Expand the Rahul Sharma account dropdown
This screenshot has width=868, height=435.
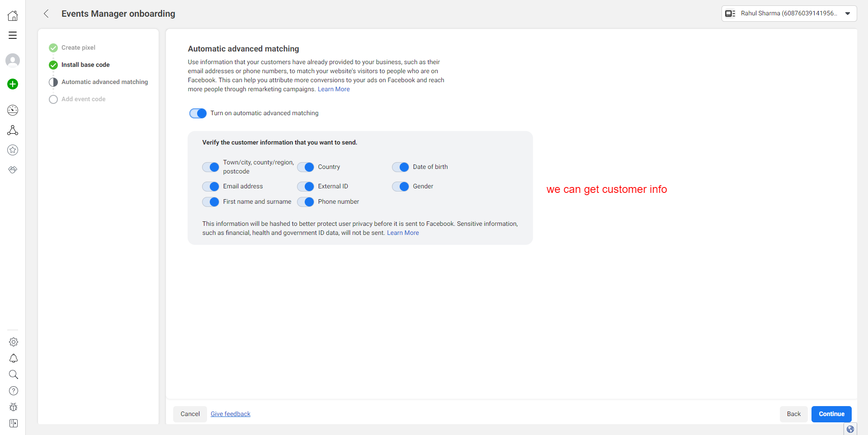pos(789,14)
